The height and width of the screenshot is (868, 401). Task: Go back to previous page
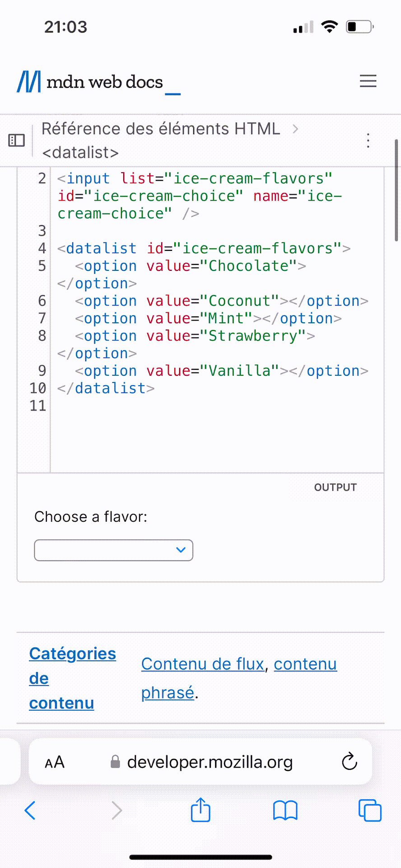(30, 810)
